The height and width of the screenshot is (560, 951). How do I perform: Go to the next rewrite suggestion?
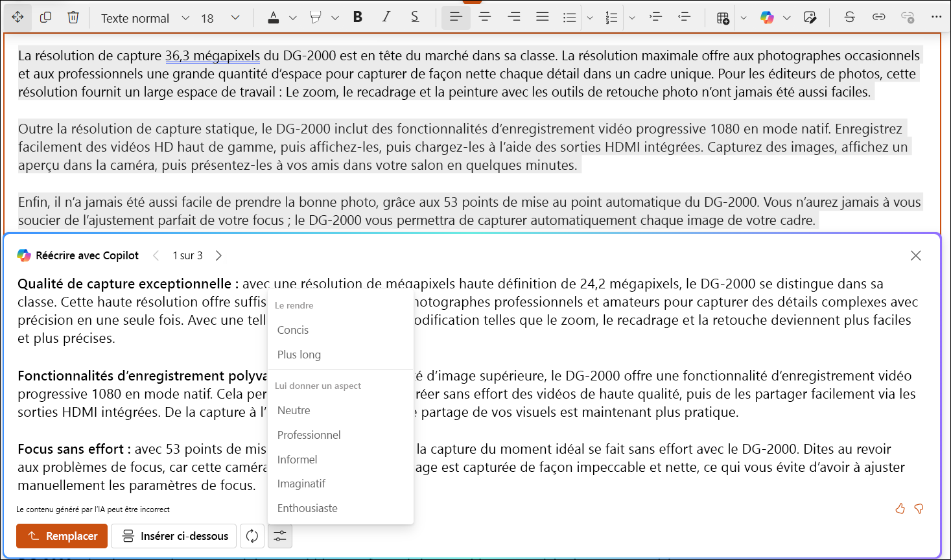(x=219, y=255)
